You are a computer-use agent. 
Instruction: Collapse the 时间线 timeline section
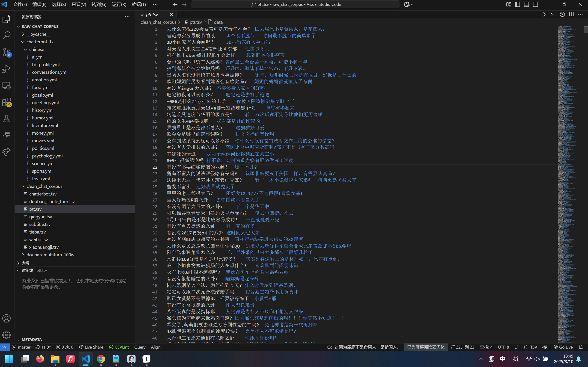pyautogui.click(x=18, y=270)
